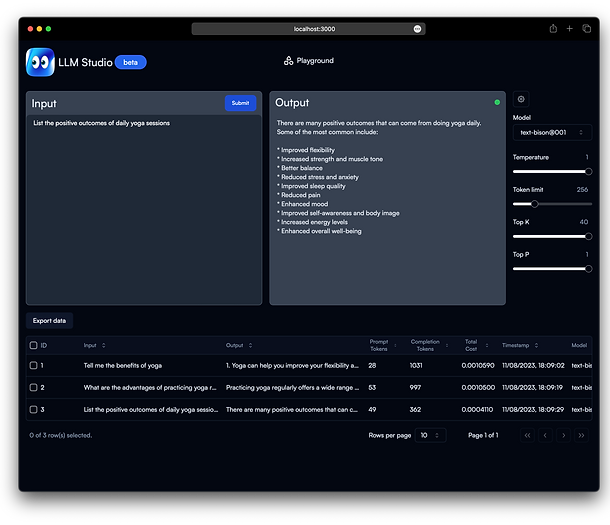The width and height of the screenshot is (610, 525).
Task: Click the beta badge
Action: tap(131, 62)
